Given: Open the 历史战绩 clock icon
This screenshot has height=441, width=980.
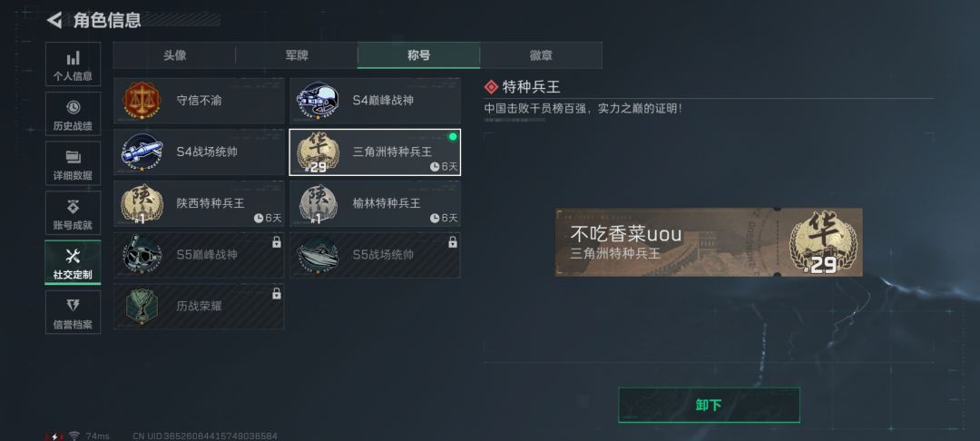Looking at the screenshot, I should click(x=73, y=107).
